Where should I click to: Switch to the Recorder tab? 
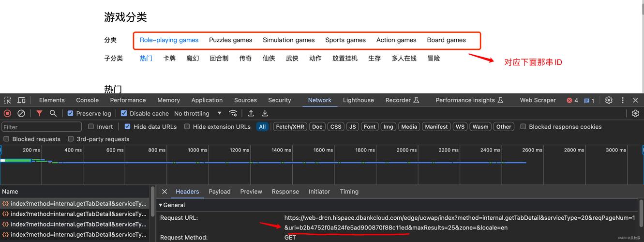[x=402, y=100]
